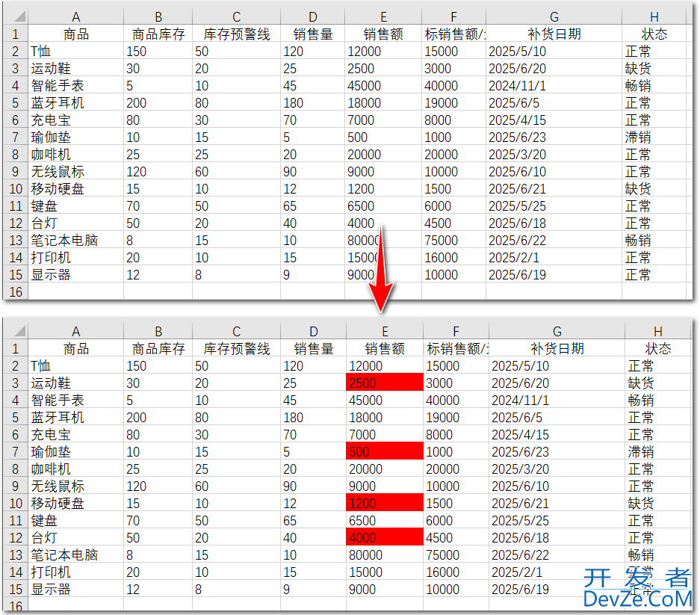
Task: Select column G header in bottom table
Action: pyautogui.click(x=557, y=331)
